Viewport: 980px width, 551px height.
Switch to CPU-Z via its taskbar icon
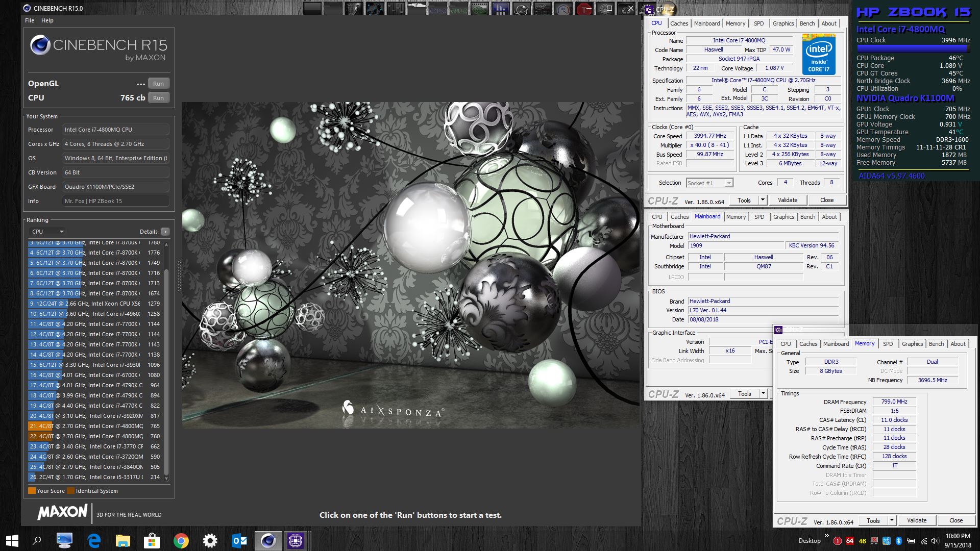296,540
